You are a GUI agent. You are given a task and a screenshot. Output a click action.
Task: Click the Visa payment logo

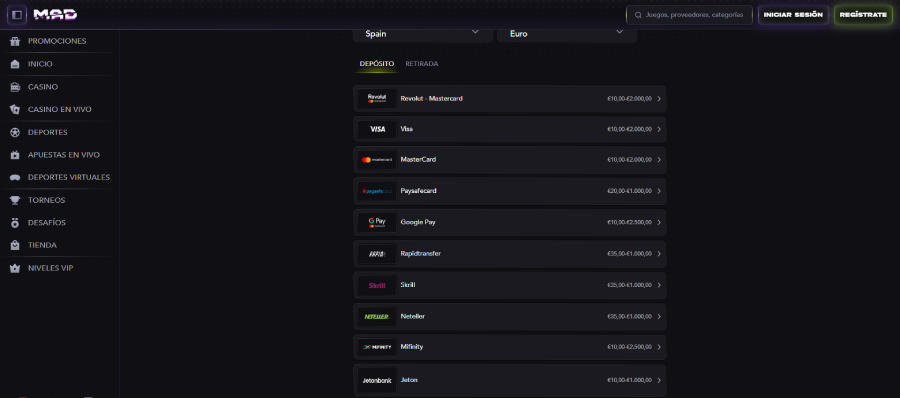(x=377, y=129)
